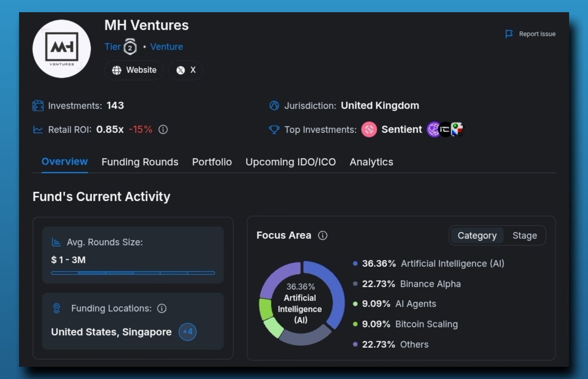
Task: Click the X logo icon
Action: pyautogui.click(x=180, y=70)
